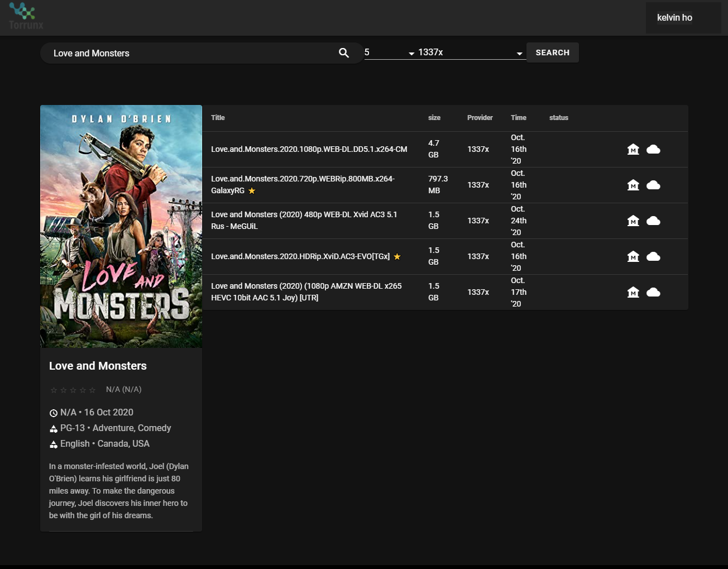Viewport: 728px width, 569px height.
Task: Open the result count dropdown showing 5
Action: (x=390, y=52)
